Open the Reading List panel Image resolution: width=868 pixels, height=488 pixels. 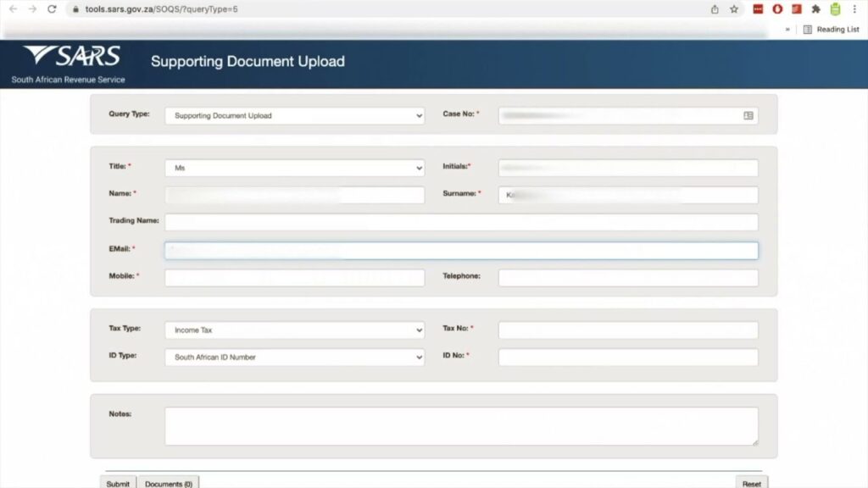click(x=832, y=30)
